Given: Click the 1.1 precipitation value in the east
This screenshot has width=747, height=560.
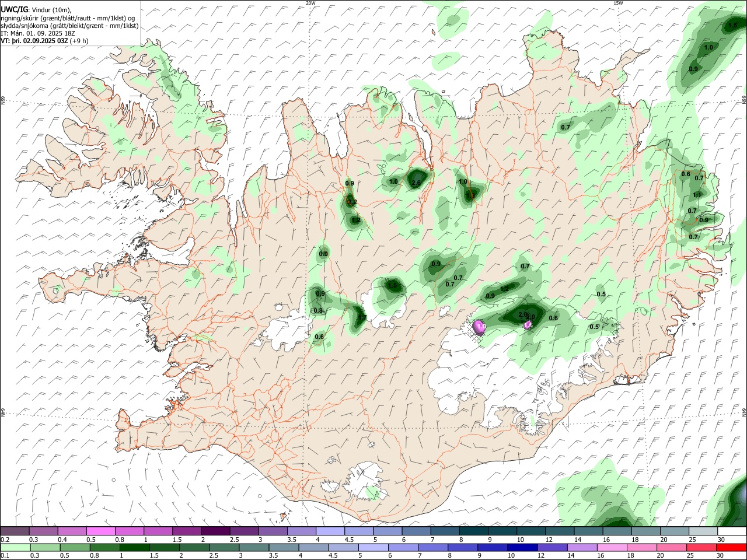Looking at the screenshot, I should click(x=697, y=195).
